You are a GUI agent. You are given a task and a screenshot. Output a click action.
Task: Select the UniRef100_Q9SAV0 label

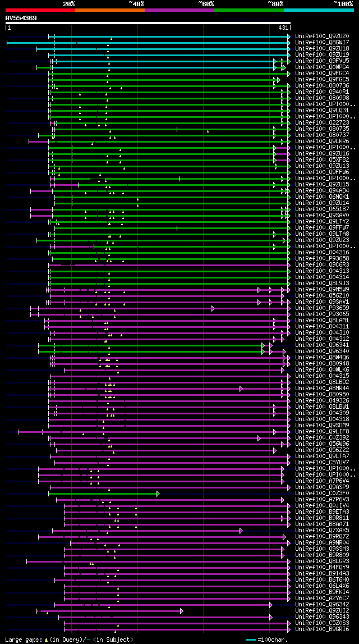tap(322, 215)
